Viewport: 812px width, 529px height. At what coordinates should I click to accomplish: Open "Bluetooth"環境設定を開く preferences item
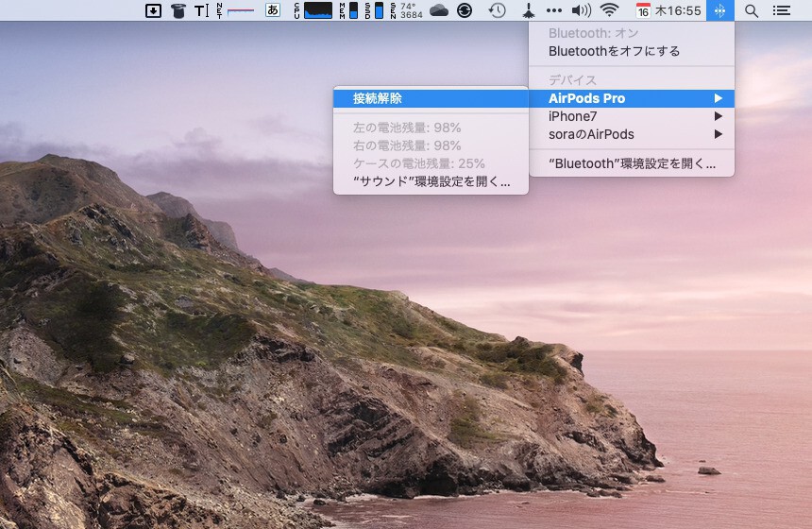632,163
